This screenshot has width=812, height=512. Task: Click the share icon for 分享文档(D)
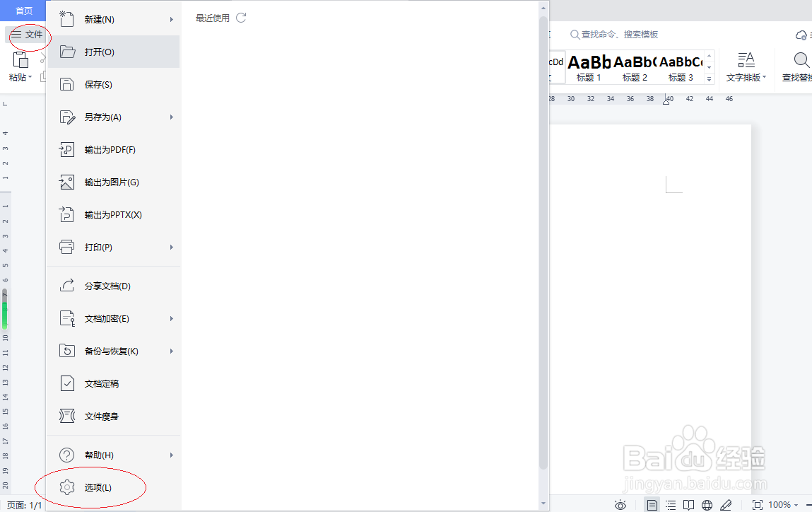point(67,286)
